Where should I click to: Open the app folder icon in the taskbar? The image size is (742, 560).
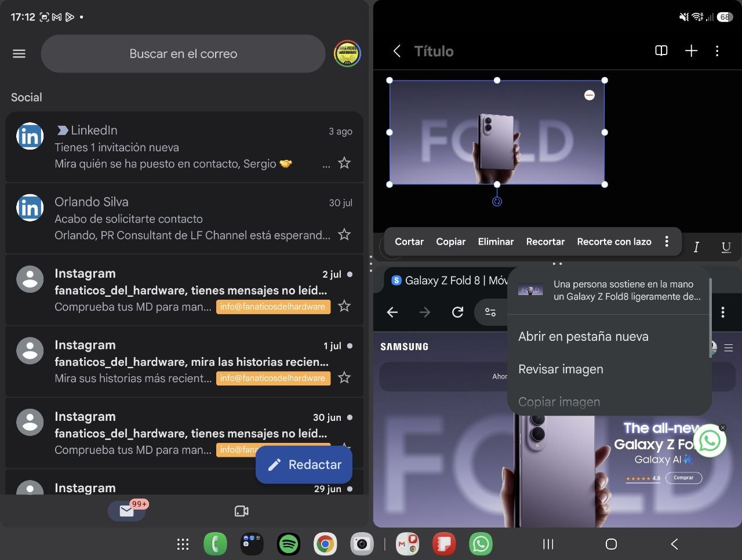[x=252, y=544]
